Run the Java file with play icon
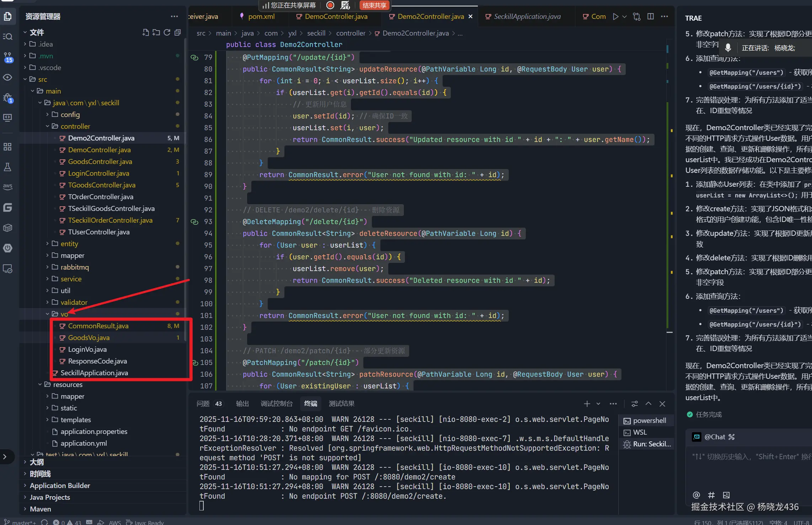This screenshot has width=812, height=525. click(x=616, y=16)
